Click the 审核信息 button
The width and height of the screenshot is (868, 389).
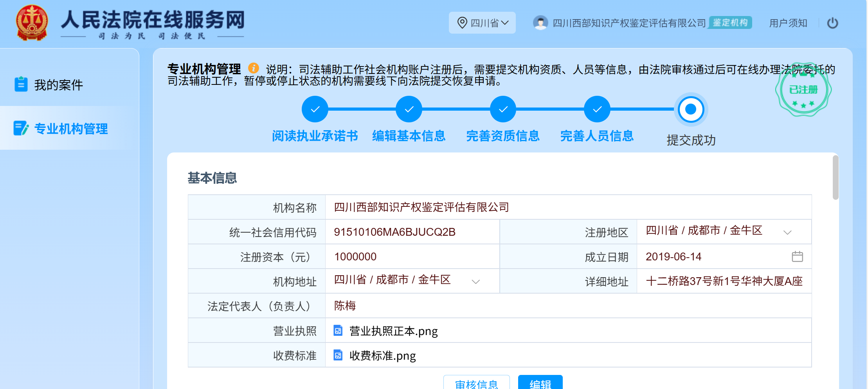pos(476,382)
